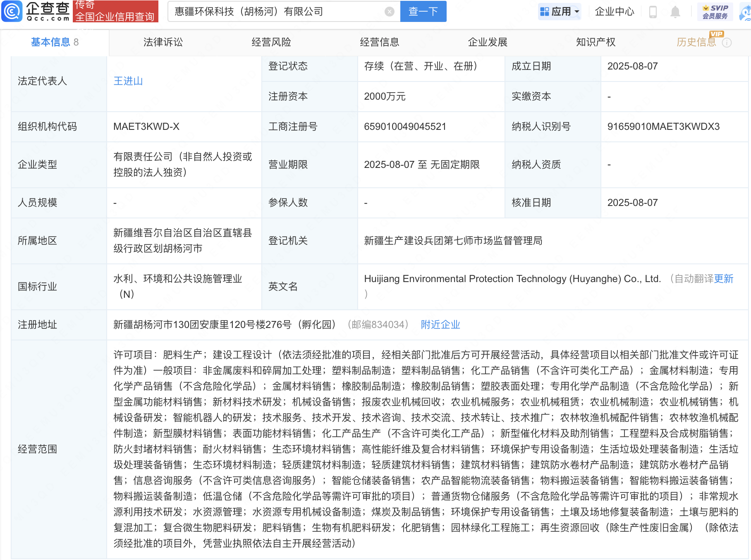Select the 所属地区 value text
Image resolution: width=751 pixels, height=560 pixels.
[x=183, y=241]
